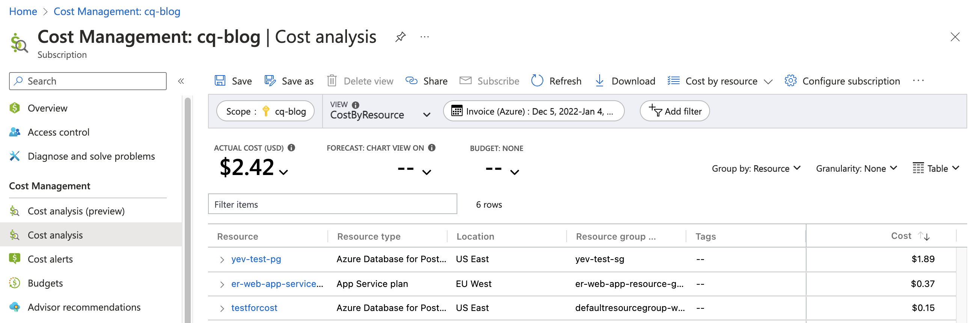This screenshot has width=980, height=323.
Task: Open the Table chart type dropdown
Action: pyautogui.click(x=935, y=168)
